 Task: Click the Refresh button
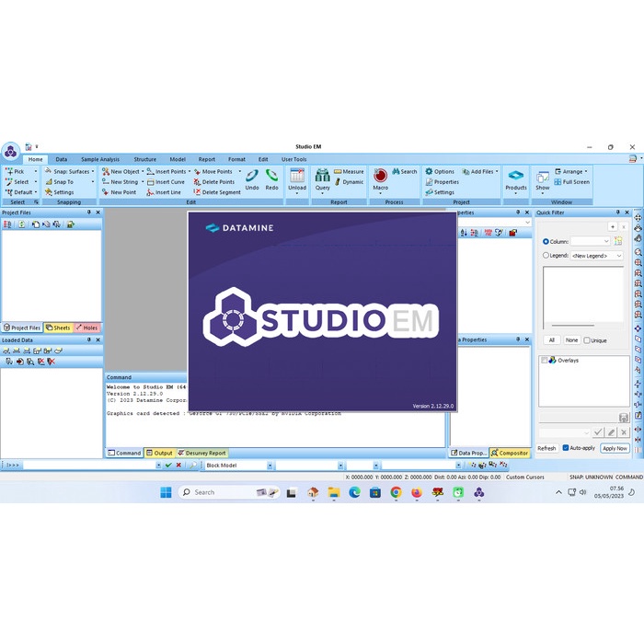click(546, 448)
